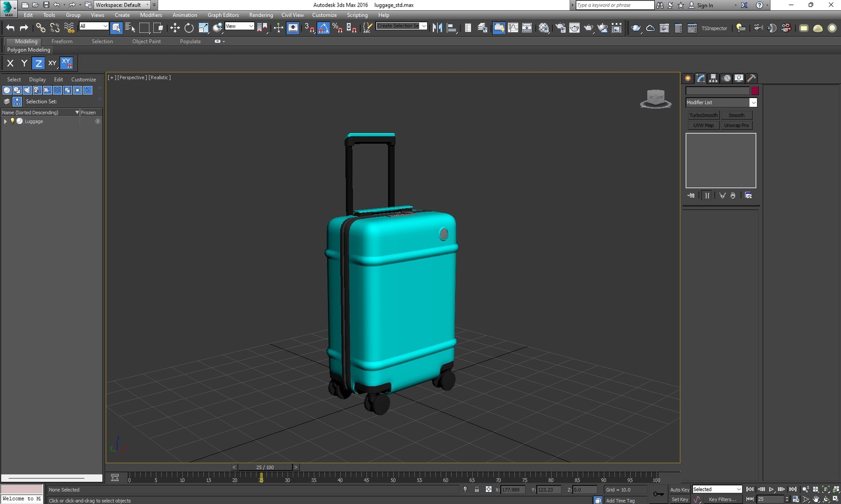Open the Selected key filter dropdown
This screenshot has height=504, width=841.
click(x=717, y=490)
